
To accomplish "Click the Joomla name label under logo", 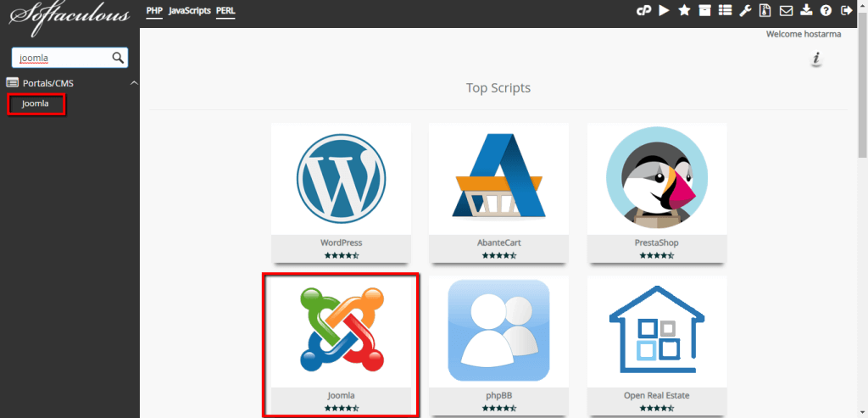I will coord(341,395).
